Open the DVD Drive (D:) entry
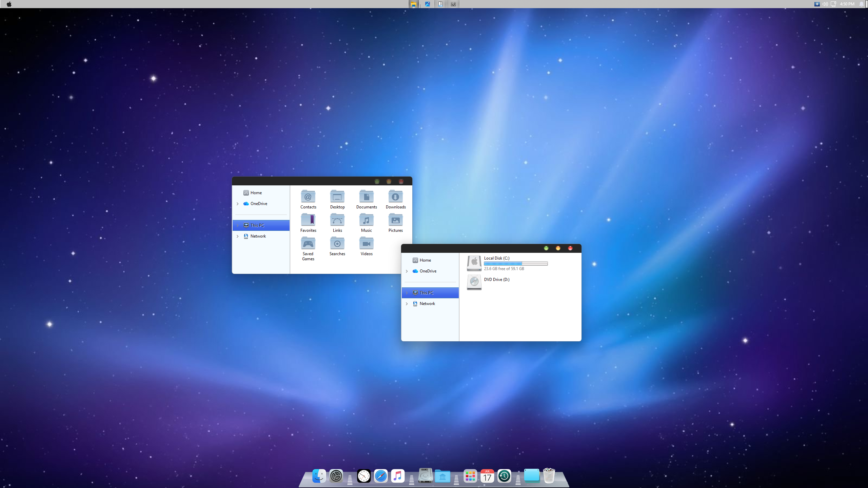 click(x=496, y=280)
